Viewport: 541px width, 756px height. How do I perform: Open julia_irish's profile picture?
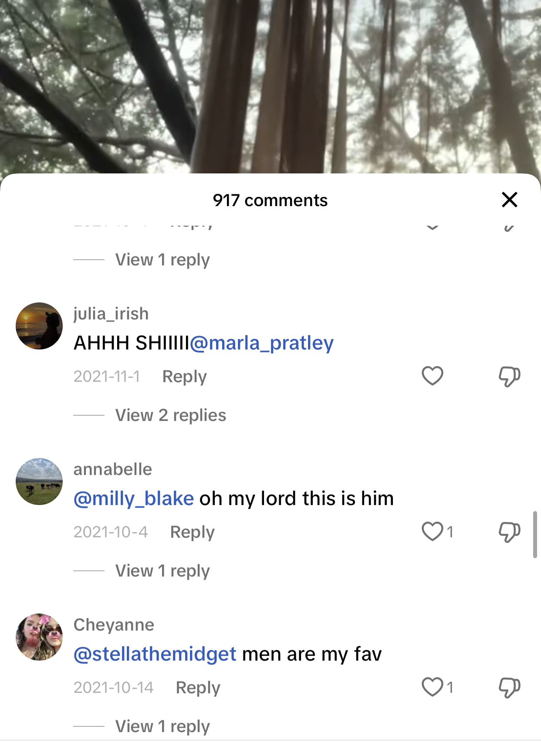pyautogui.click(x=39, y=326)
